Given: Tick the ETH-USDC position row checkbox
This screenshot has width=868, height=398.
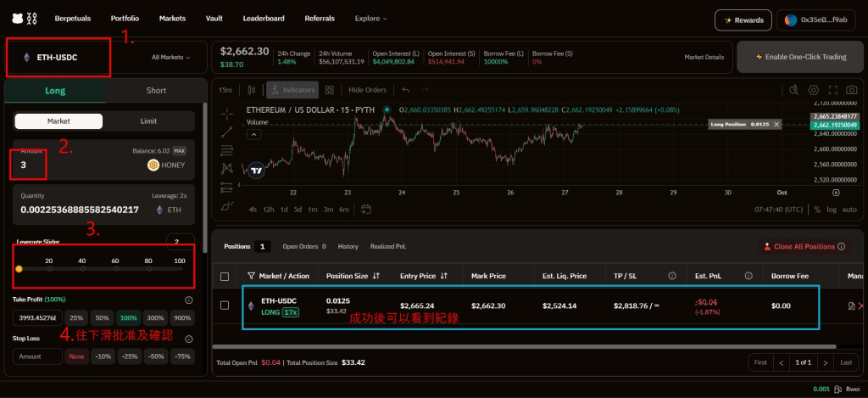Looking at the screenshot, I should (x=225, y=306).
